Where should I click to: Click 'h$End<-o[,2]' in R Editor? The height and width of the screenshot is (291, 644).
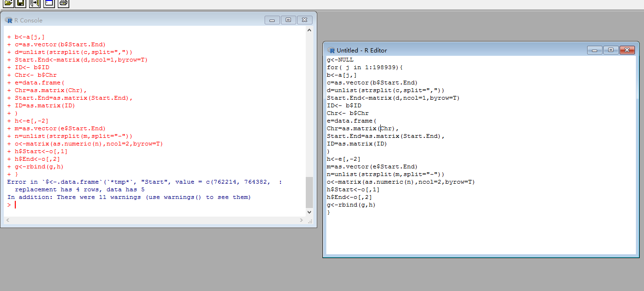coord(350,197)
